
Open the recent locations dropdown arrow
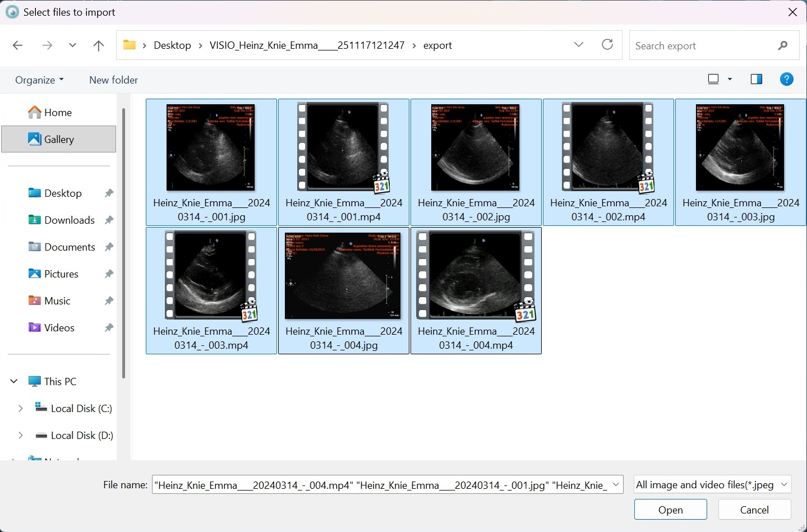pyautogui.click(x=72, y=45)
